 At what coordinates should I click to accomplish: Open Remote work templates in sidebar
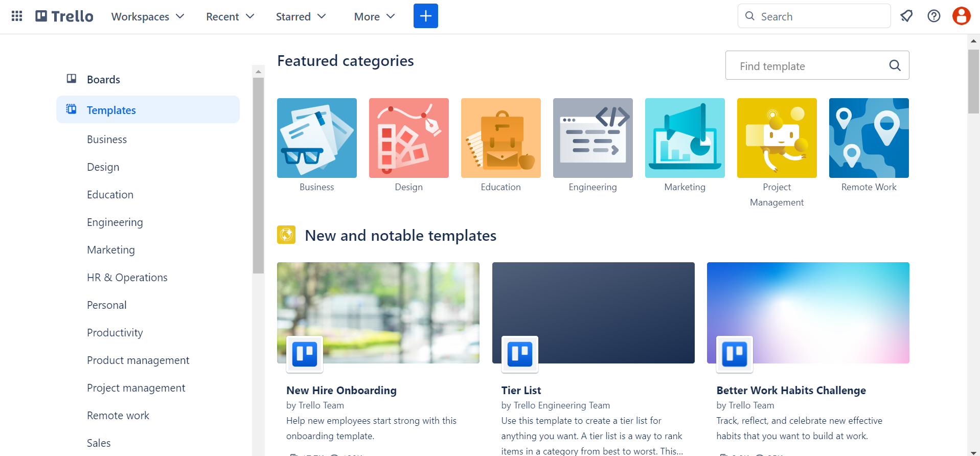(x=118, y=416)
